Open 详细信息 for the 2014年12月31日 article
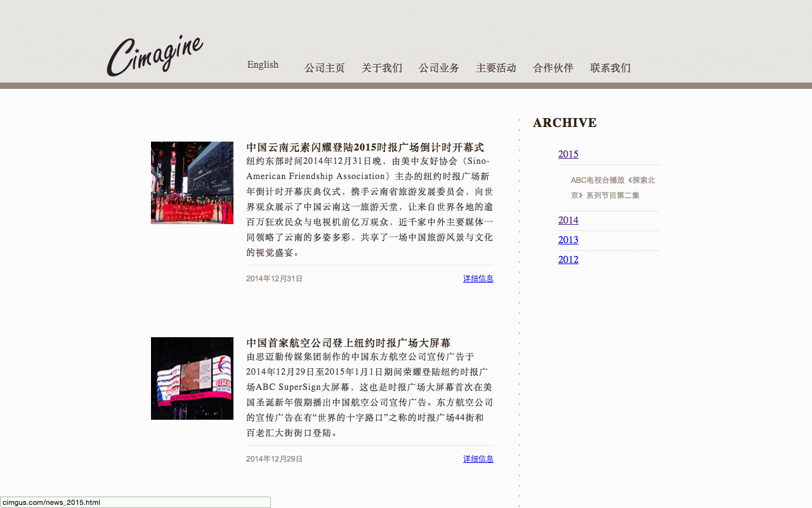Screen dimensions: 812x508 [478, 279]
